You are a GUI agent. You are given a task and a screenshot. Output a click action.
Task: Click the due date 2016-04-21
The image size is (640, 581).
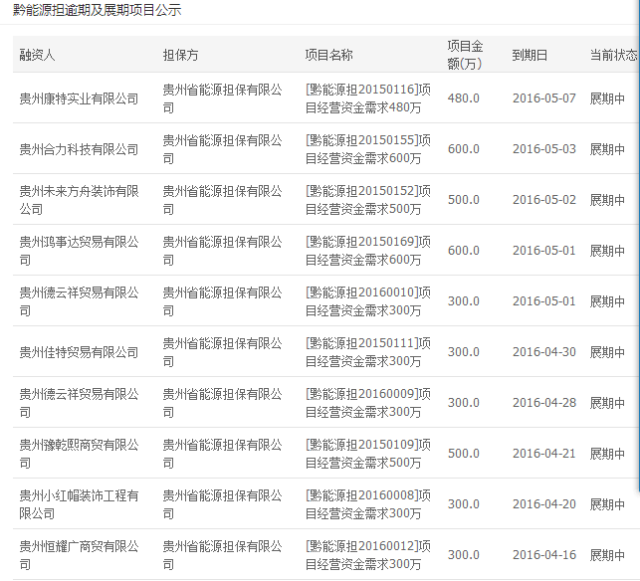[544, 453]
